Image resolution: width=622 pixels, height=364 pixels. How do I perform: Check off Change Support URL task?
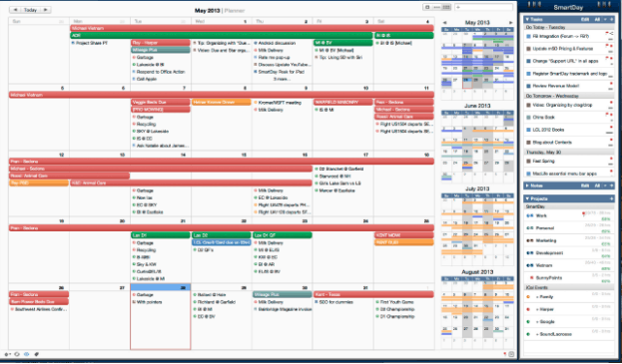point(528,61)
